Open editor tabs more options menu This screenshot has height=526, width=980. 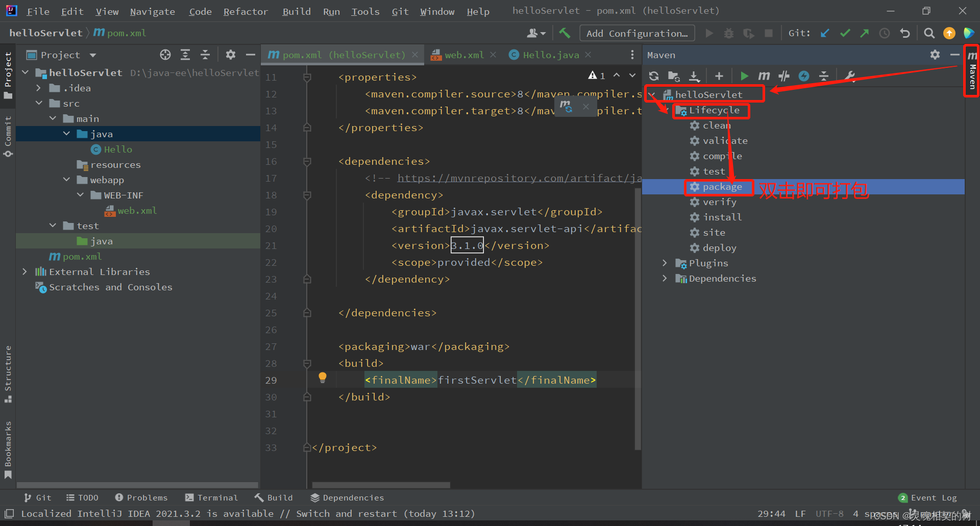pyautogui.click(x=632, y=55)
